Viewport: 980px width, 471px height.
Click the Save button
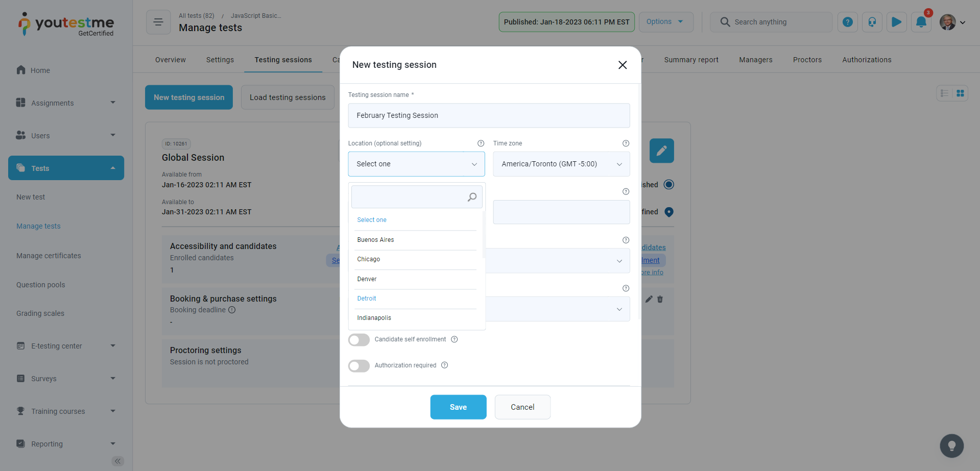click(x=458, y=407)
